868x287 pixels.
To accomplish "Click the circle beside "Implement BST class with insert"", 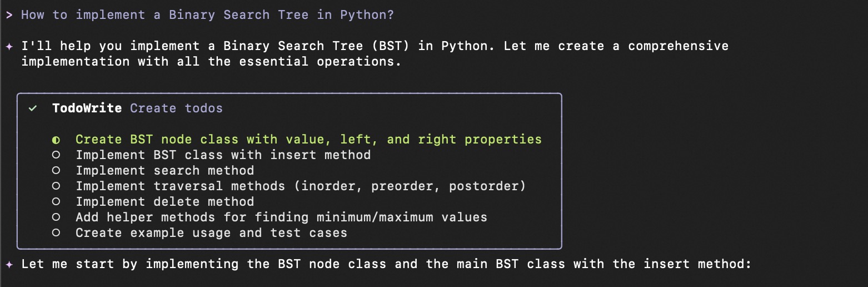I will pyautogui.click(x=56, y=155).
